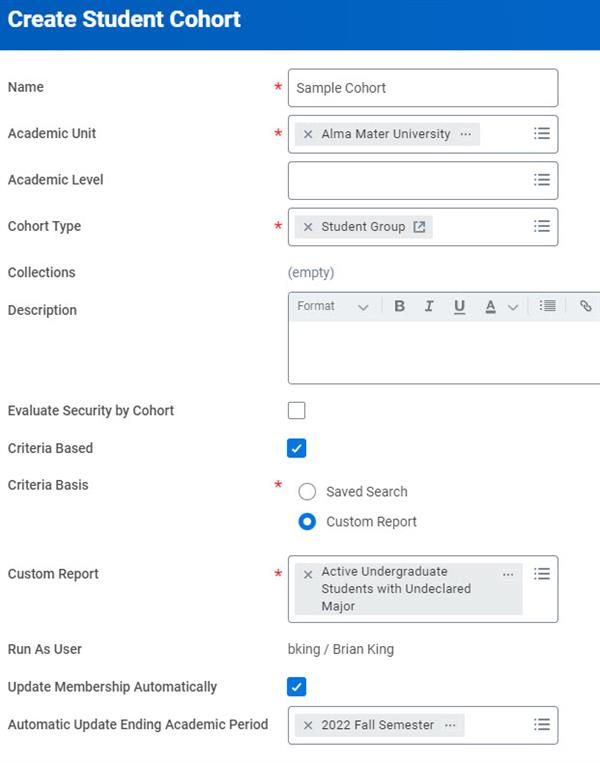600x763 pixels.
Task: Apply bold formatting in Description
Action: (400, 306)
